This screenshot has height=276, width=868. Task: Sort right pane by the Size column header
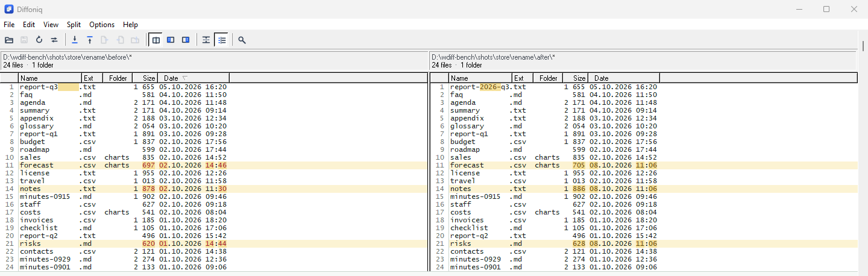576,78
